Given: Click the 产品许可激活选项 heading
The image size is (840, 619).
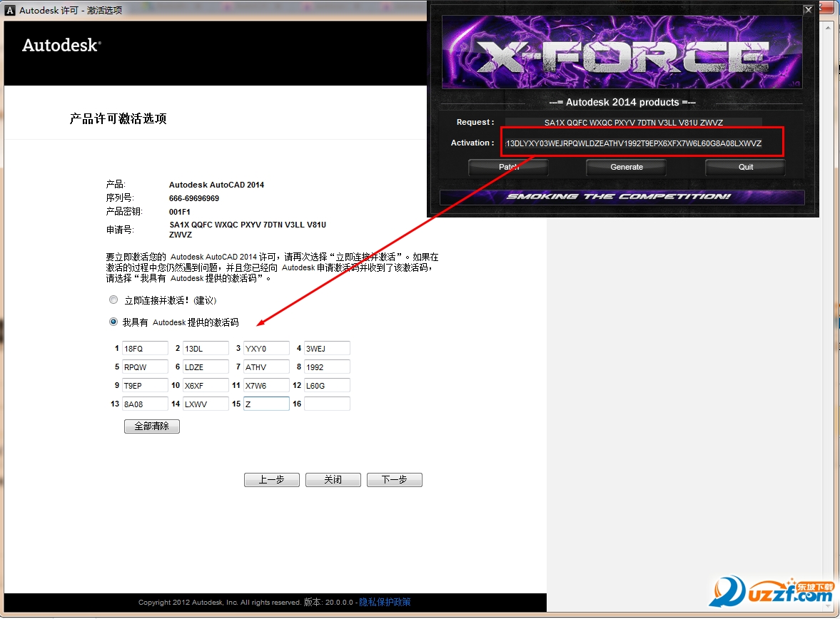Looking at the screenshot, I should pyautogui.click(x=118, y=118).
